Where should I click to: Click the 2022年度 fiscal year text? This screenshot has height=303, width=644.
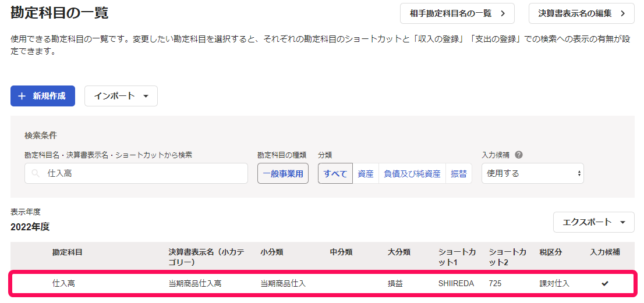click(30, 227)
